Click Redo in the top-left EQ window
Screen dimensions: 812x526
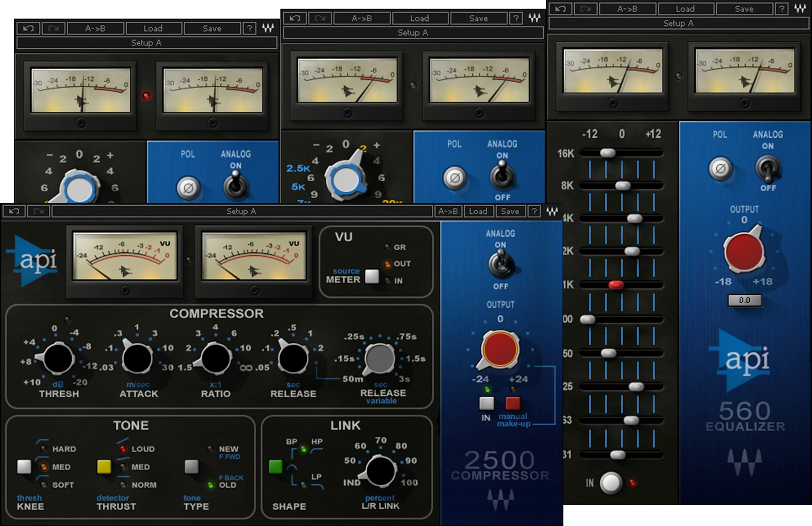(53, 28)
